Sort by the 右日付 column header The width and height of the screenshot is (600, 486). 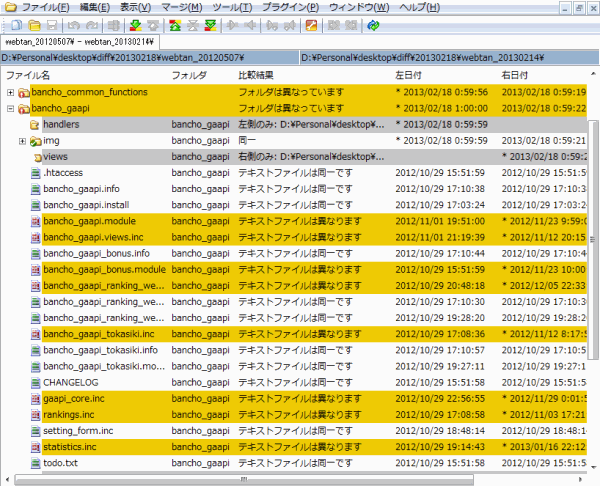click(515, 75)
